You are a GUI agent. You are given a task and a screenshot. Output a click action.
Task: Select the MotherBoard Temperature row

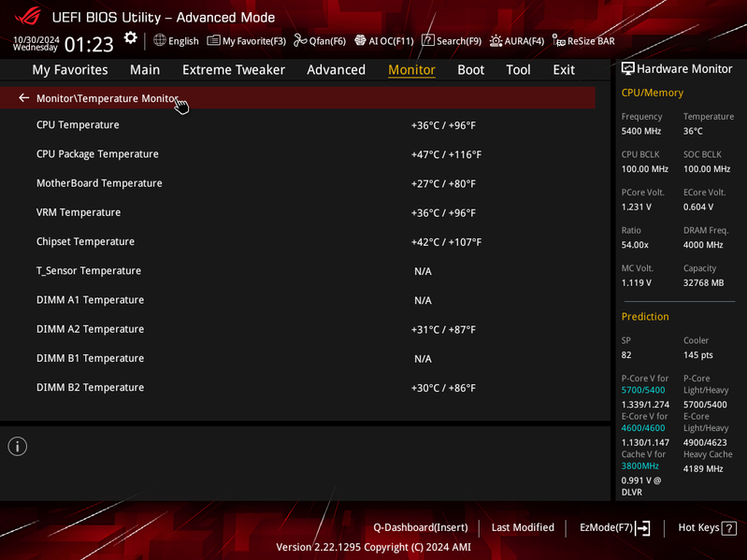[x=297, y=183]
